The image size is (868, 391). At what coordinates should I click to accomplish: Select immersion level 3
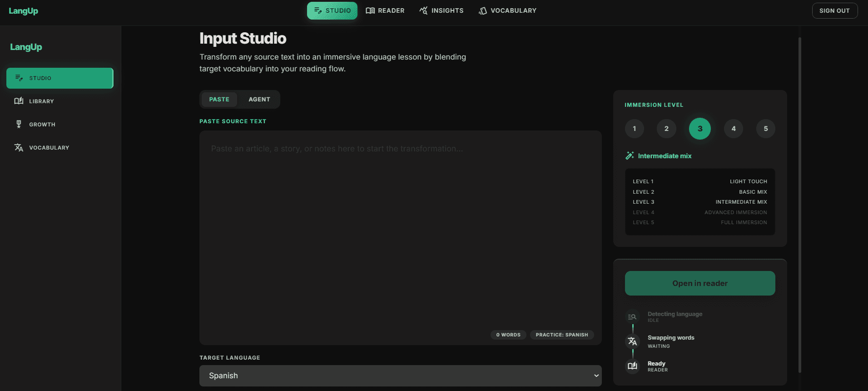coord(700,129)
